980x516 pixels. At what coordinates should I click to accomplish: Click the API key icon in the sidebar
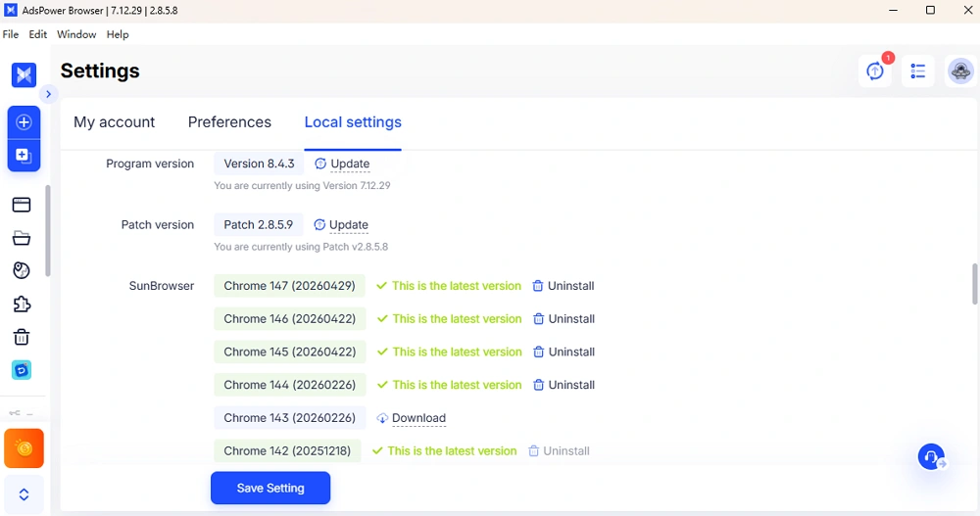pos(15,413)
